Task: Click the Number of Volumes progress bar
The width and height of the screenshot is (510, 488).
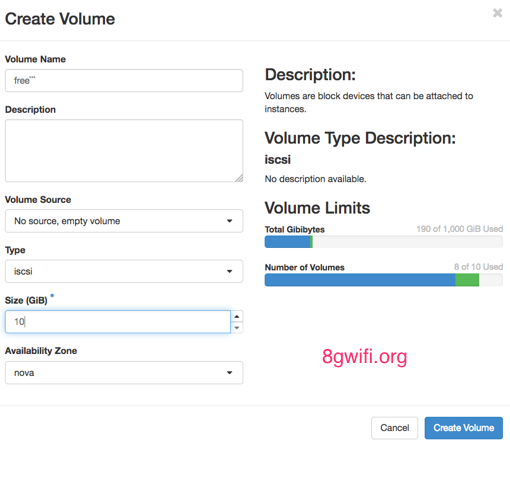Action: [384, 280]
